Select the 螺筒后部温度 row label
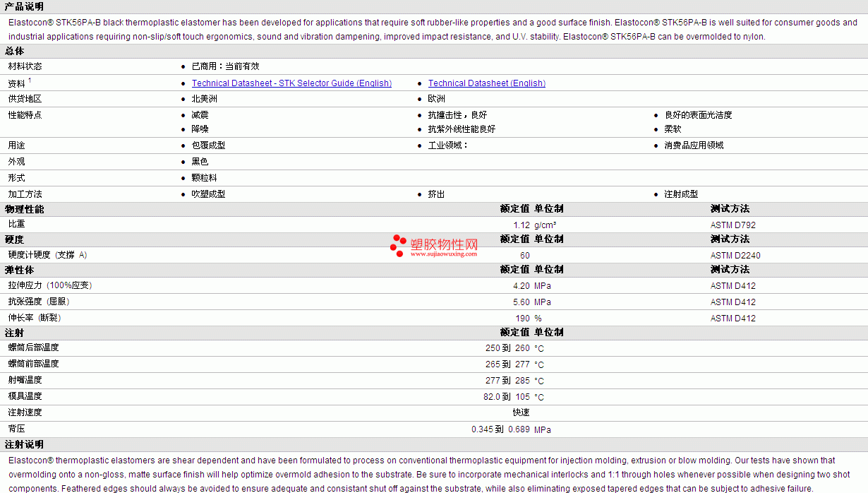This screenshot has width=868, height=493. [x=34, y=348]
